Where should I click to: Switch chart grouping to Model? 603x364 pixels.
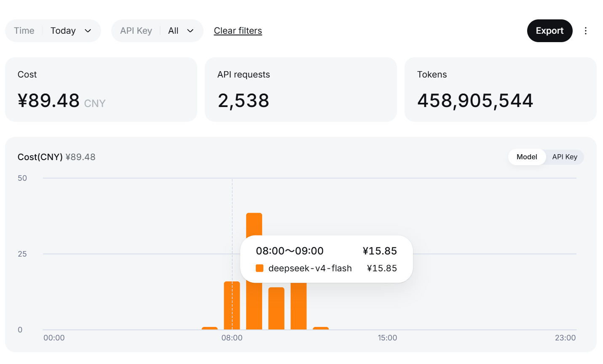pyautogui.click(x=527, y=157)
